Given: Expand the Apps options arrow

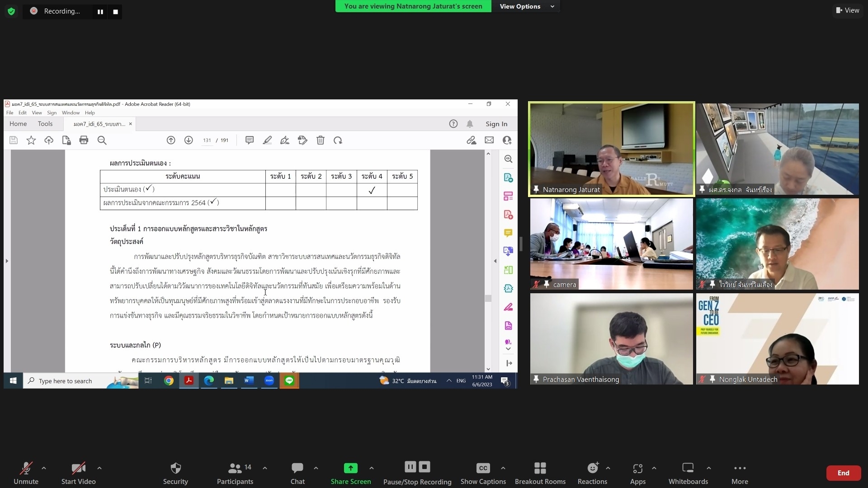Looking at the screenshot, I should coord(654,468).
